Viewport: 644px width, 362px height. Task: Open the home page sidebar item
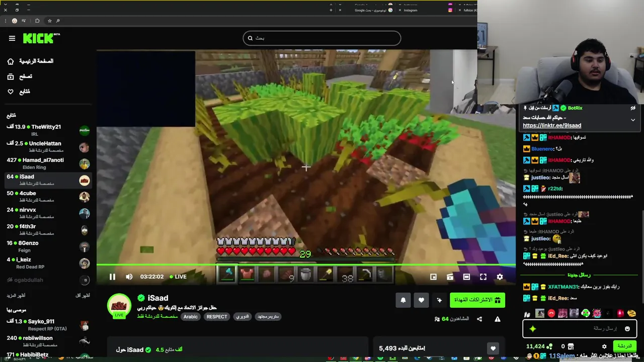pos(31,61)
